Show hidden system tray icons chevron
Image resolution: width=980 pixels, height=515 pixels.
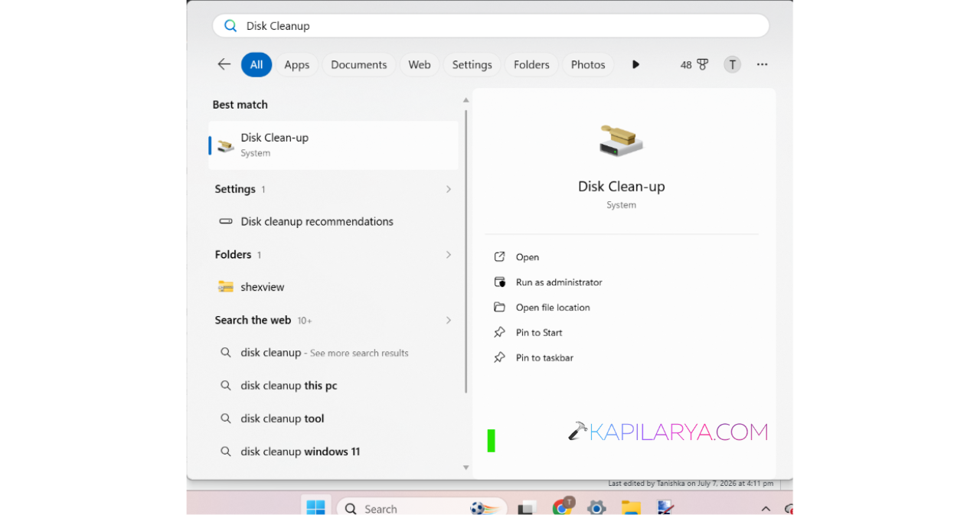(766, 509)
